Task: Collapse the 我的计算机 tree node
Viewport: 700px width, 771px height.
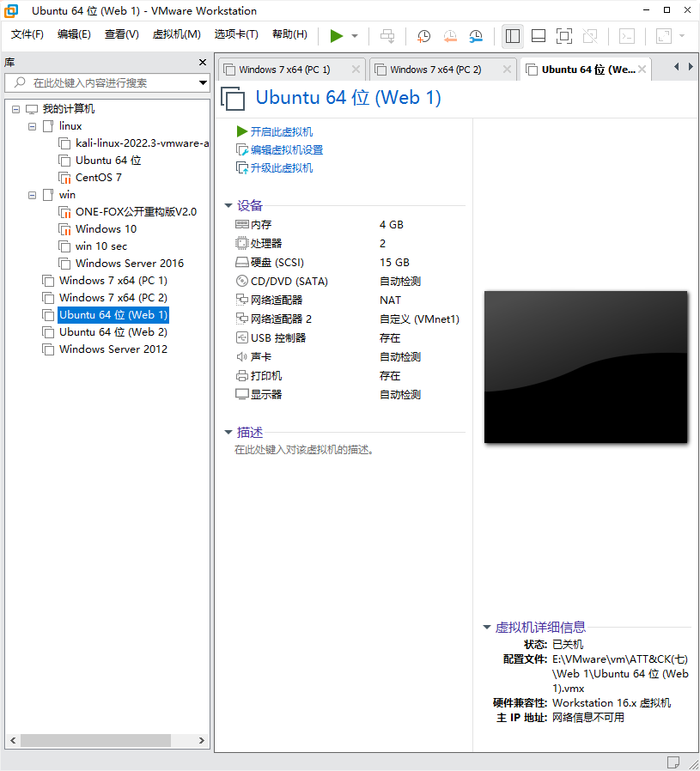Action: [15, 109]
